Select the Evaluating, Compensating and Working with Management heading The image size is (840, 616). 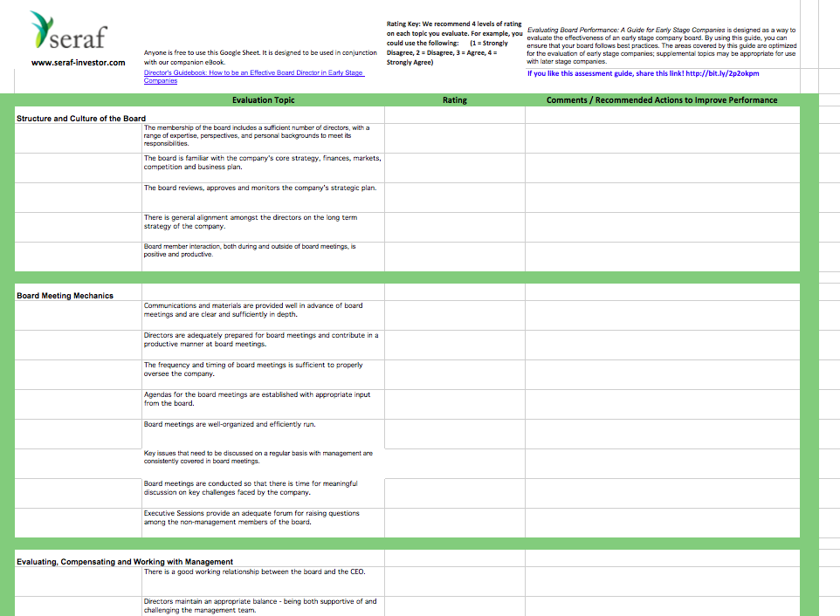point(125,561)
